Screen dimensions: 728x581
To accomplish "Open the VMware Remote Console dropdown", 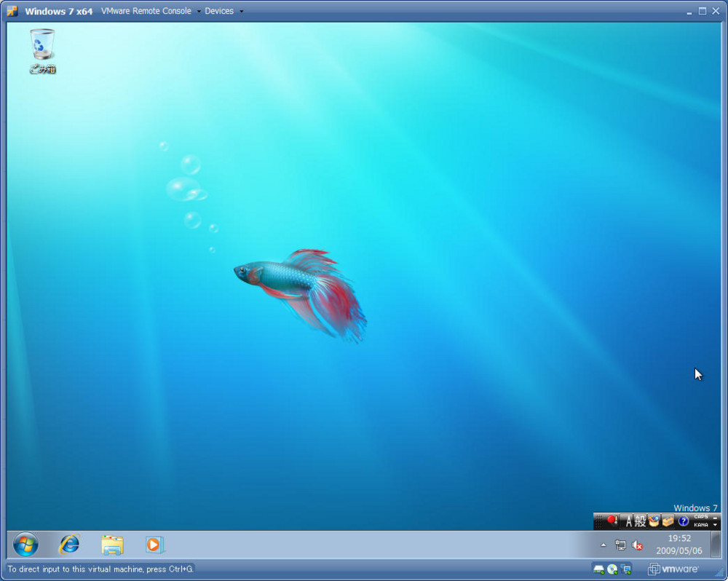I will pyautogui.click(x=198, y=11).
